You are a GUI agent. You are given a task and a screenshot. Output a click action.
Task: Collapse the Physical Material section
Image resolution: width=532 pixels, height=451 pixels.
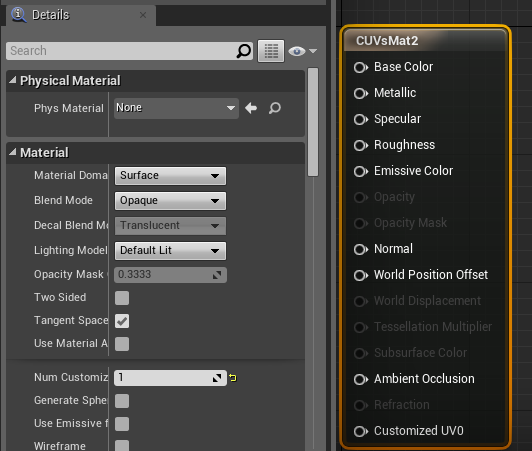(13, 80)
